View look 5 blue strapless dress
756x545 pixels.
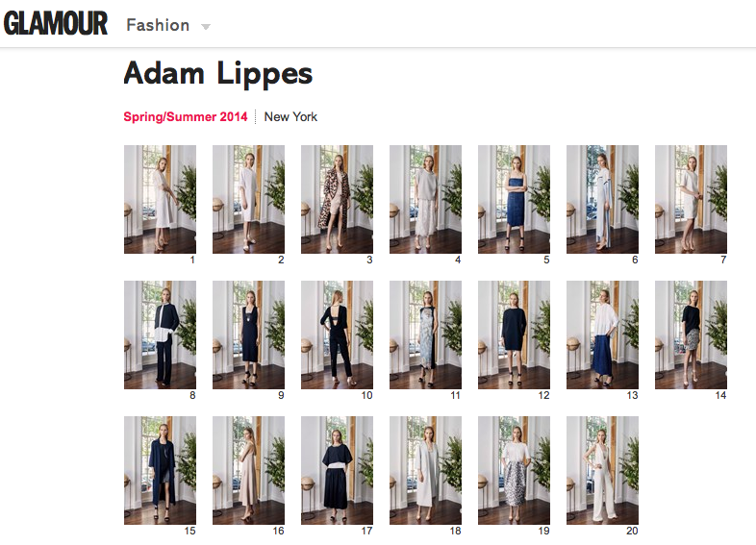[x=514, y=200]
